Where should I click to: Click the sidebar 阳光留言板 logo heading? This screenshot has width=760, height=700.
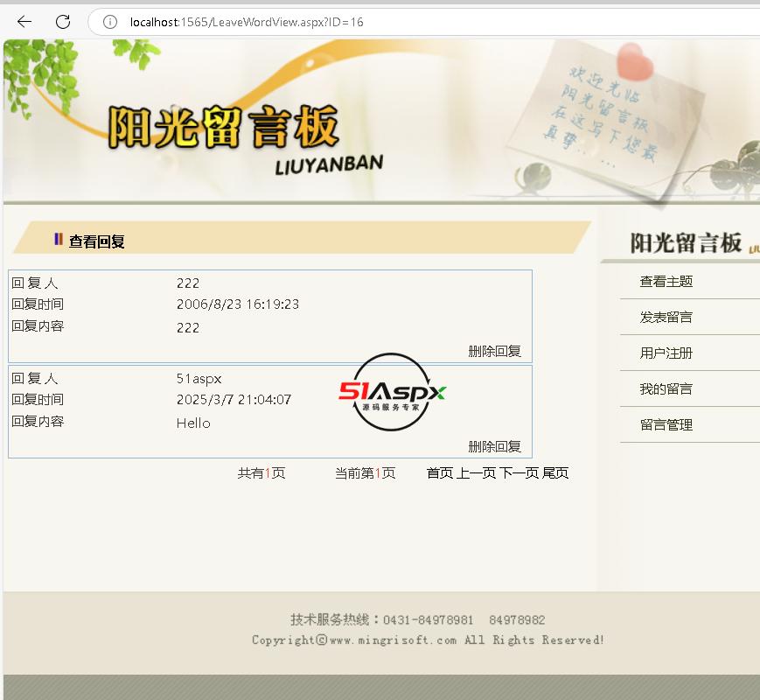tap(686, 243)
